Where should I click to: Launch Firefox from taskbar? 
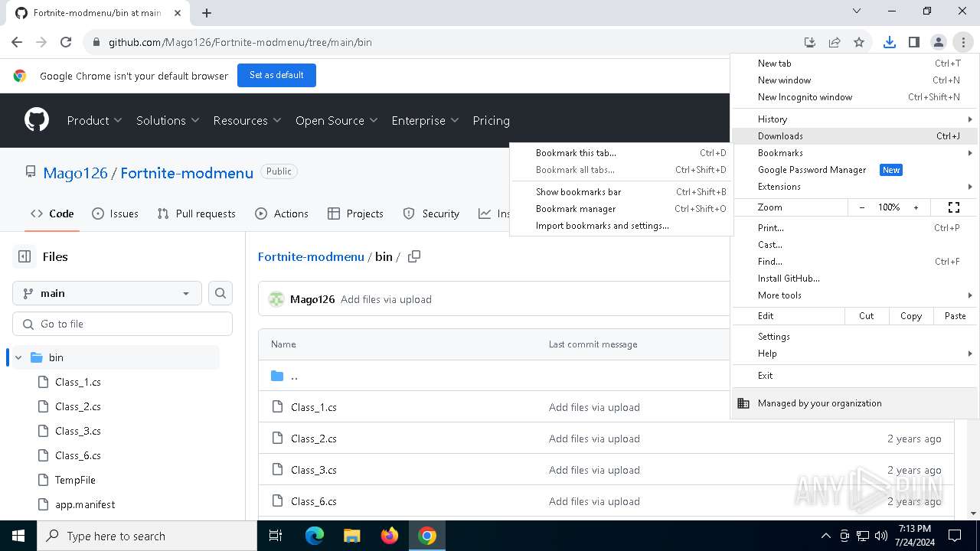[x=390, y=536]
